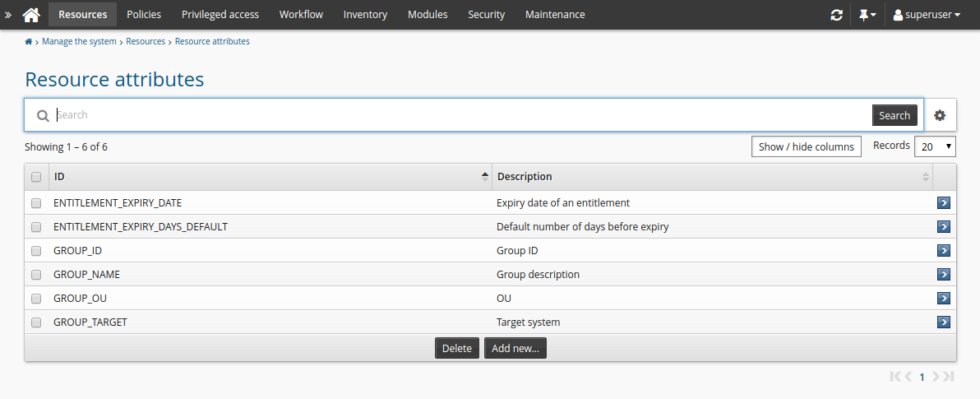
Task: Check the GROUP_NAME row checkbox
Action: coord(36,274)
